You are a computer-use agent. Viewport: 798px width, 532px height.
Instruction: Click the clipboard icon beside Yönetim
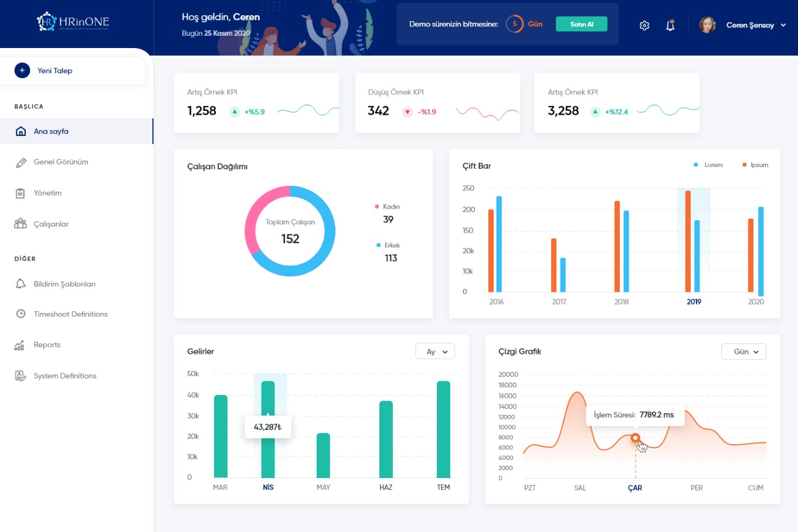click(x=21, y=193)
